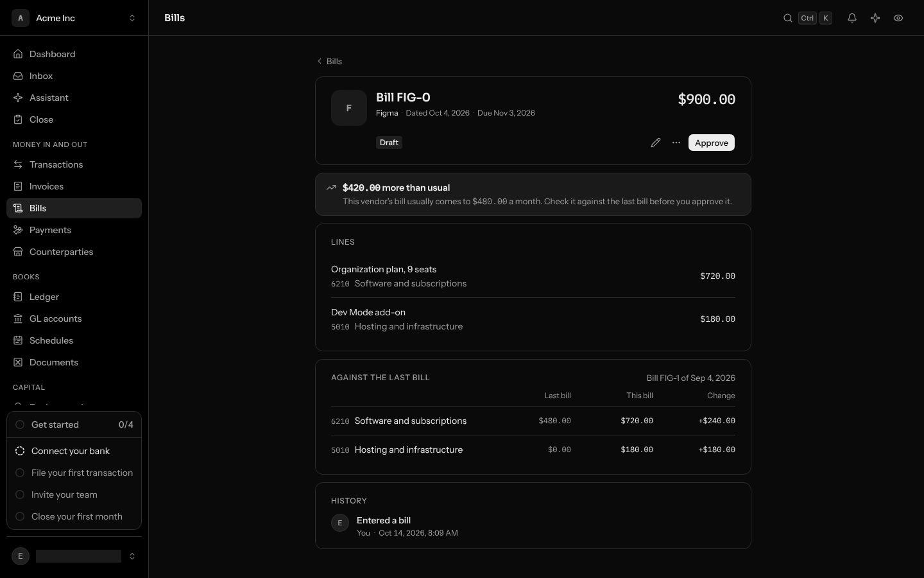Click the +$240.00 change value
Image resolution: width=924 pixels, height=578 pixels.
(717, 421)
